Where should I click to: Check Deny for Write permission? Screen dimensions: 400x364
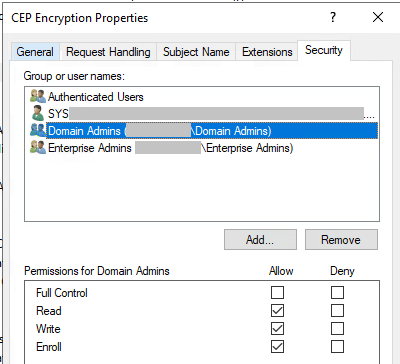(337, 329)
